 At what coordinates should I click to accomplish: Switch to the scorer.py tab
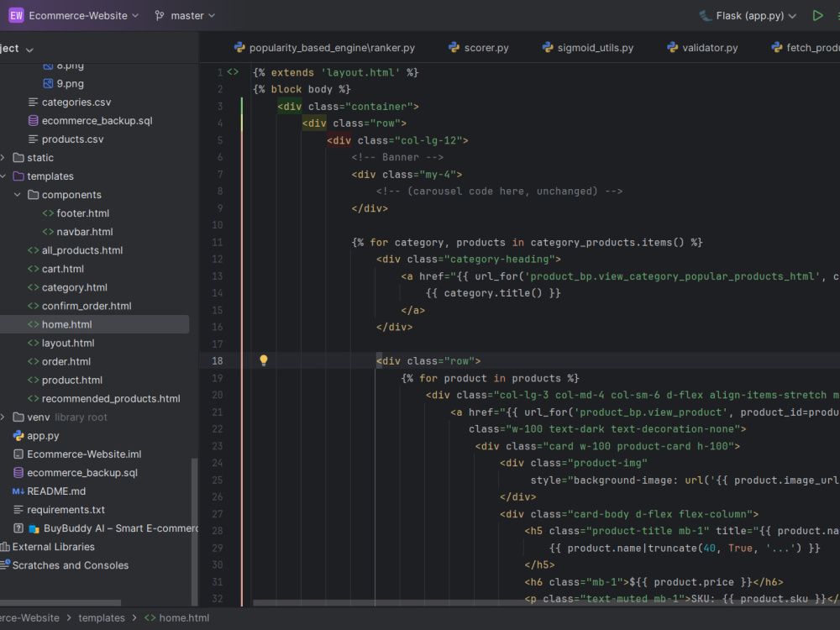(479, 48)
